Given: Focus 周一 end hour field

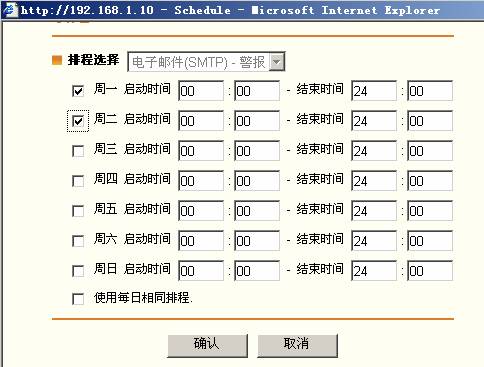Looking at the screenshot, I should coord(374,90).
